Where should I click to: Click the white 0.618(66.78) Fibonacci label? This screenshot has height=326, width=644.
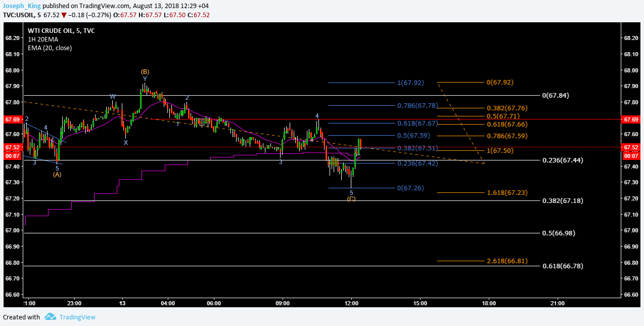click(563, 266)
